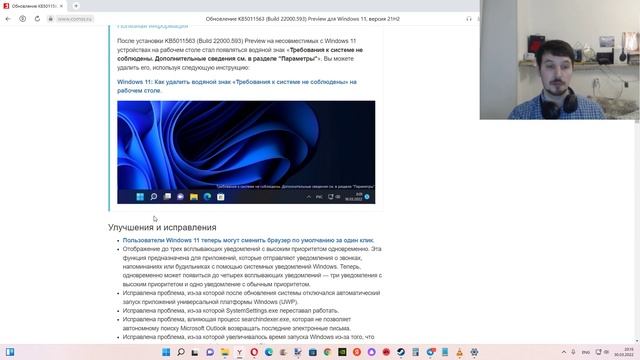
Task: Open Settings gear on the taskbar
Action: click(474, 352)
